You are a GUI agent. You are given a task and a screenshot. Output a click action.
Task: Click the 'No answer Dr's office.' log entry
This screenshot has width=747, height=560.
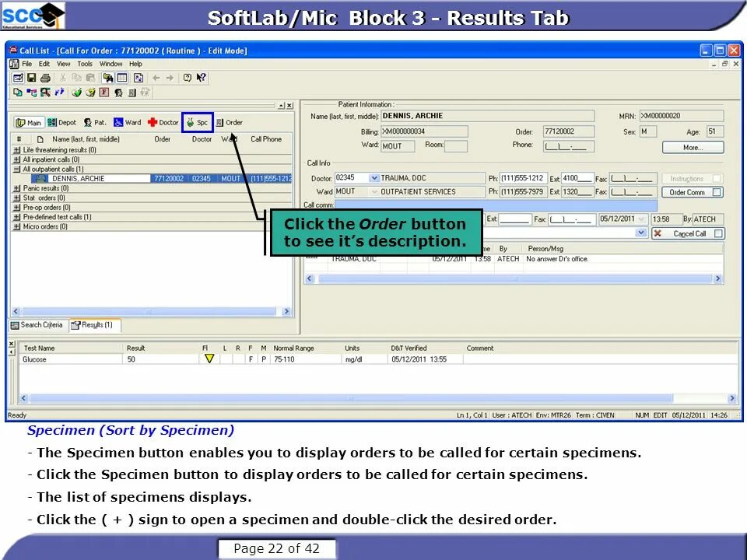pyautogui.click(x=557, y=259)
